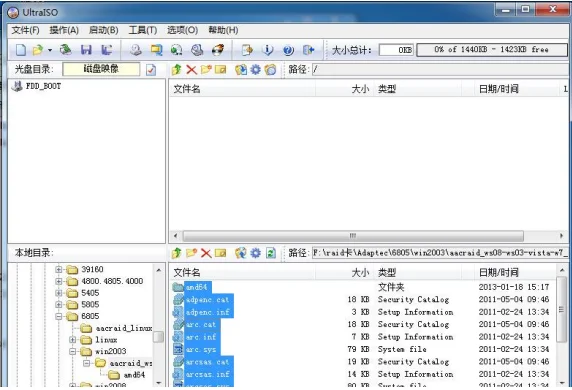Click the New file toolbar icon
The width and height of the screenshot is (572, 390).
tap(20, 50)
